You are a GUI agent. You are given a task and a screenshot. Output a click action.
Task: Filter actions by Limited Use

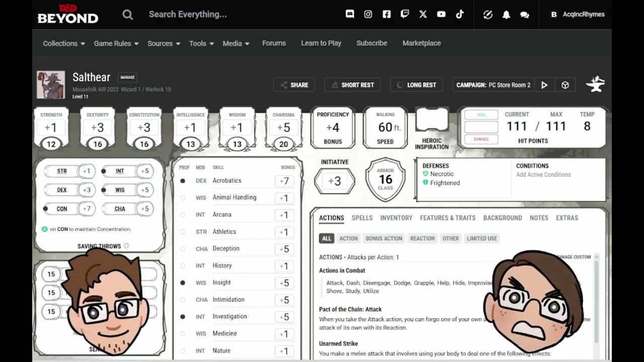coord(482,238)
